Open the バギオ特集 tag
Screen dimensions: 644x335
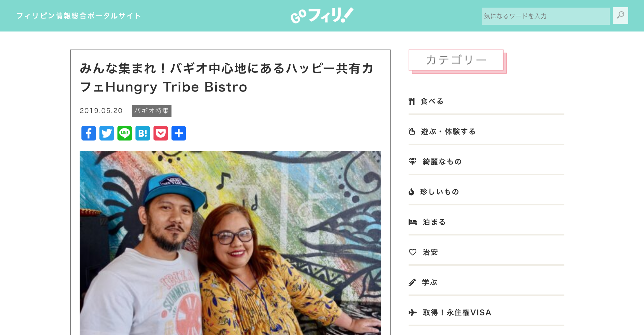(151, 111)
